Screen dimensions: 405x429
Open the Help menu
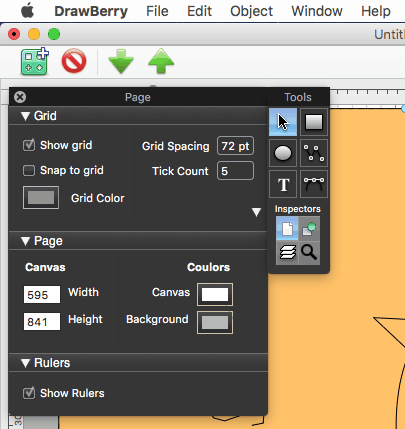(x=376, y=11)
